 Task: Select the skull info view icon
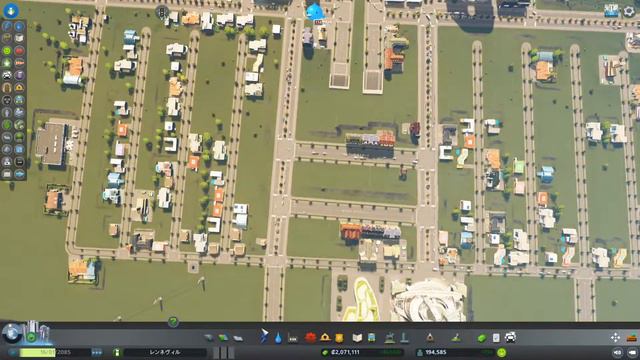tap(7, 100)
